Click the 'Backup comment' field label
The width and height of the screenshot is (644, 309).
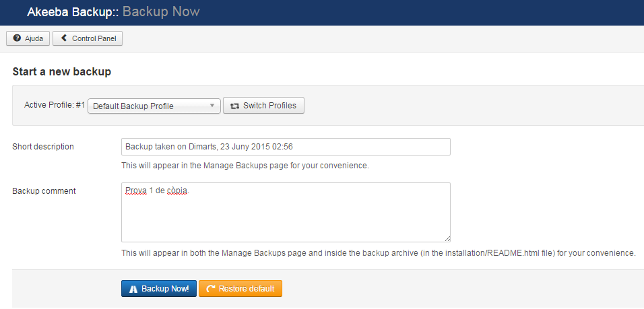point(44,191)
